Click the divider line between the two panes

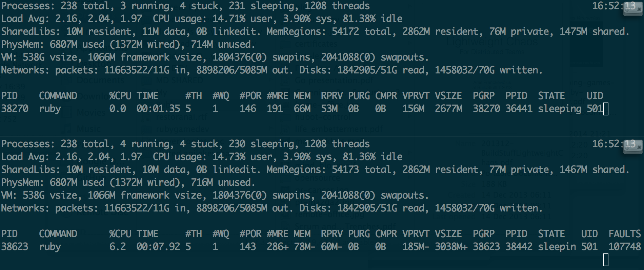(322, 136)
